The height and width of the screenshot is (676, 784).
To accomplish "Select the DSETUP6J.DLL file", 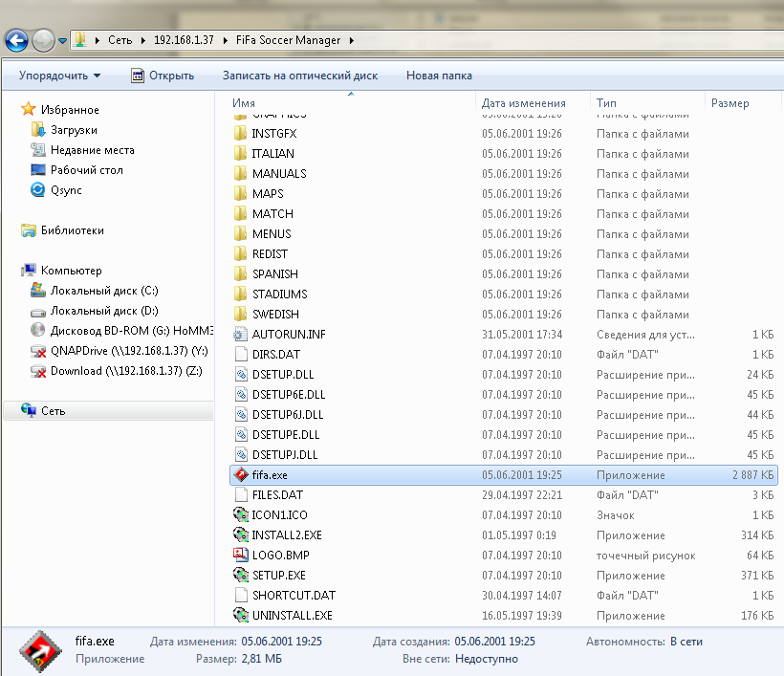I will pos(288,415).
